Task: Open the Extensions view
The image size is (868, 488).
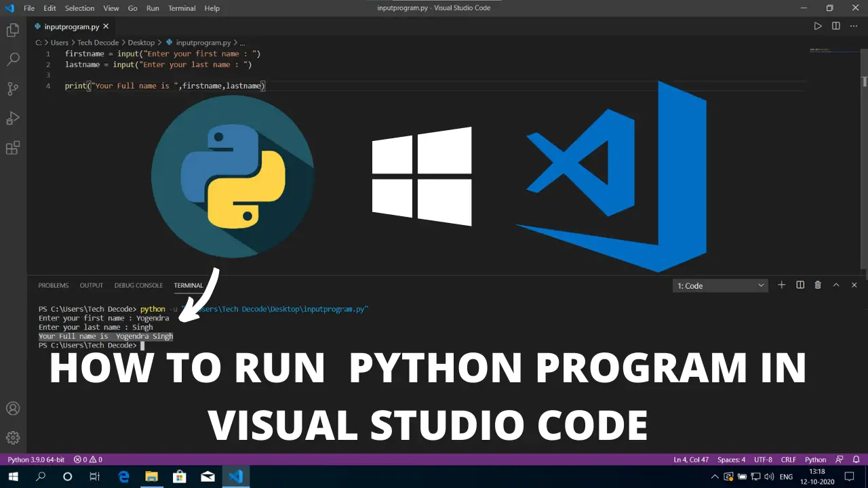Action: pos(13,148)
